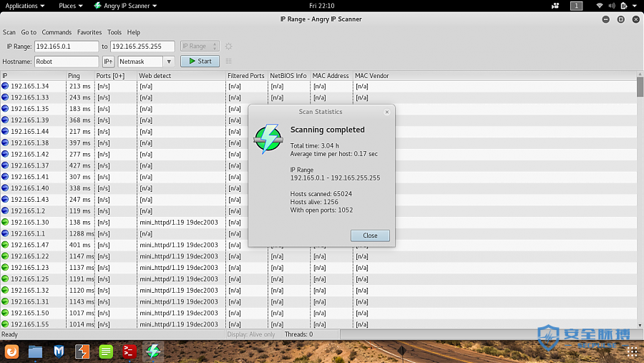
Task: Click Close button in Scan Statistics
Action: click(370, 236)
